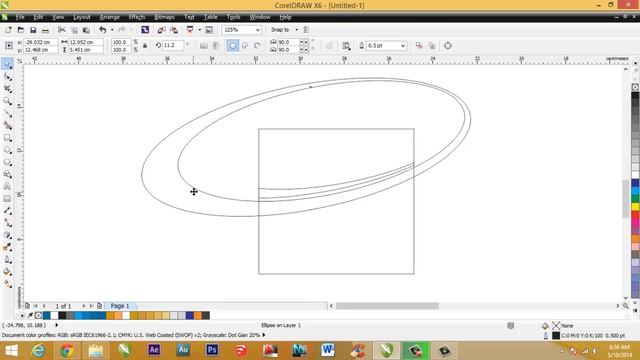640x360 pixels.
Task: Expand the status bar coordinates arrow
Action: pyautogui.click(x=56, y=325)
